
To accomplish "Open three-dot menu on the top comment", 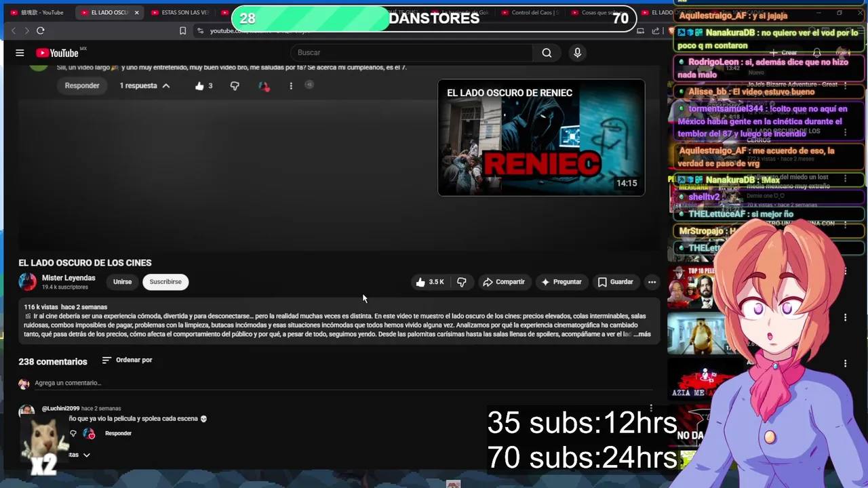I will 291,86.
